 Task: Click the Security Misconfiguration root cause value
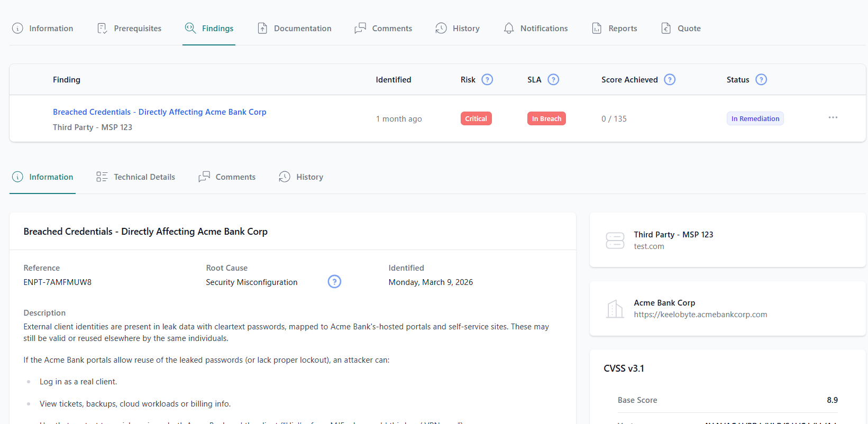coord(252,282)
